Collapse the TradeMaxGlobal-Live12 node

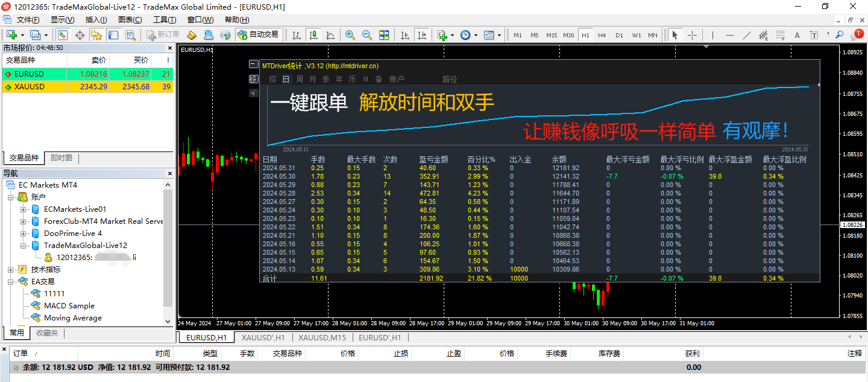click(24, 246)
